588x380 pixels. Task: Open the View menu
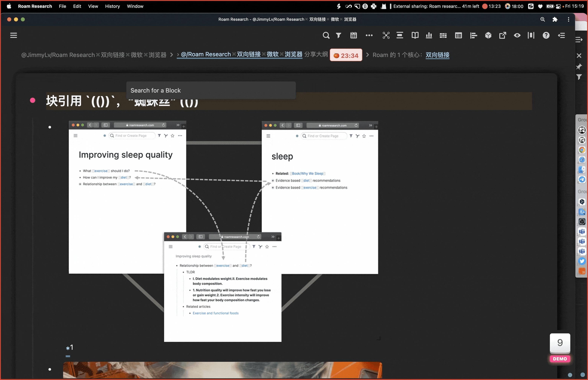93,6
